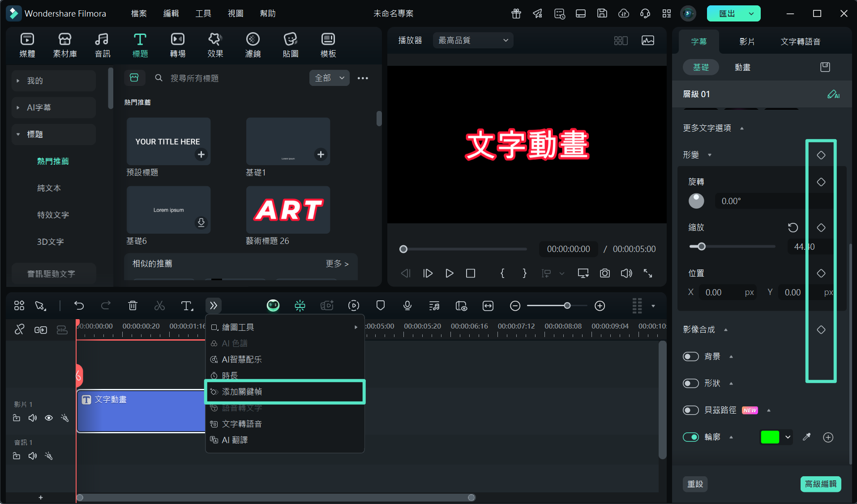
Task: Click the AI pen icon beside 層級 01
Action: point(833,94)
